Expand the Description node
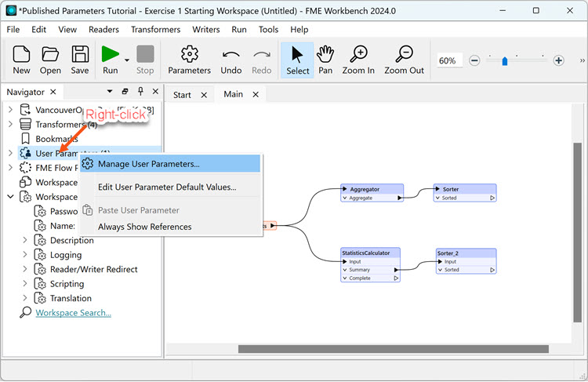The width and height of the screenshot is (588, 382). (x=25, y=240)
